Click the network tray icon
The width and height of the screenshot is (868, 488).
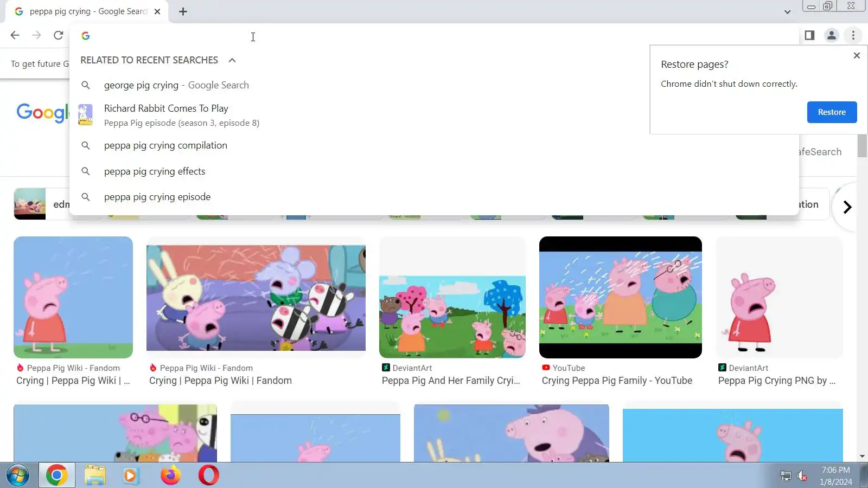coord(786,476)
